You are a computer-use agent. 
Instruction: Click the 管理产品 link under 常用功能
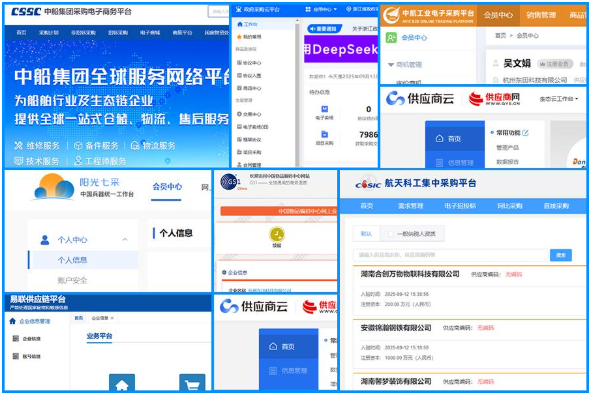(x=507, y=148)
